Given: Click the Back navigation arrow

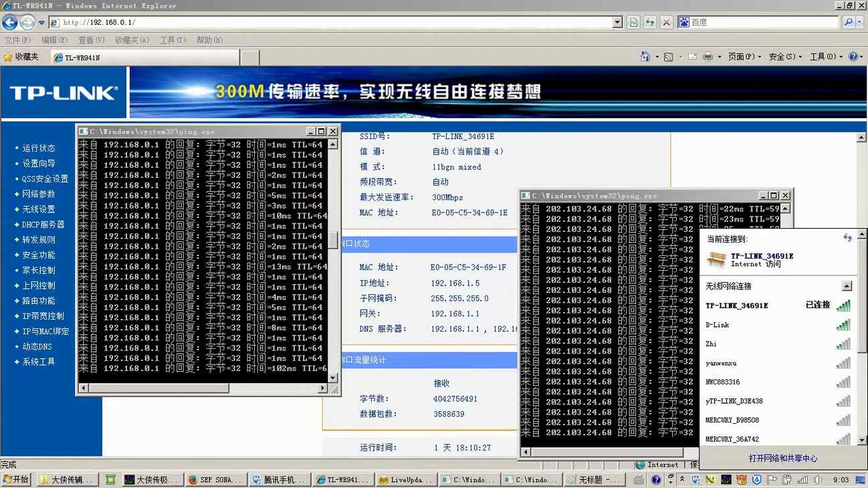Looking at the screenshot, I should click(10, 23).
